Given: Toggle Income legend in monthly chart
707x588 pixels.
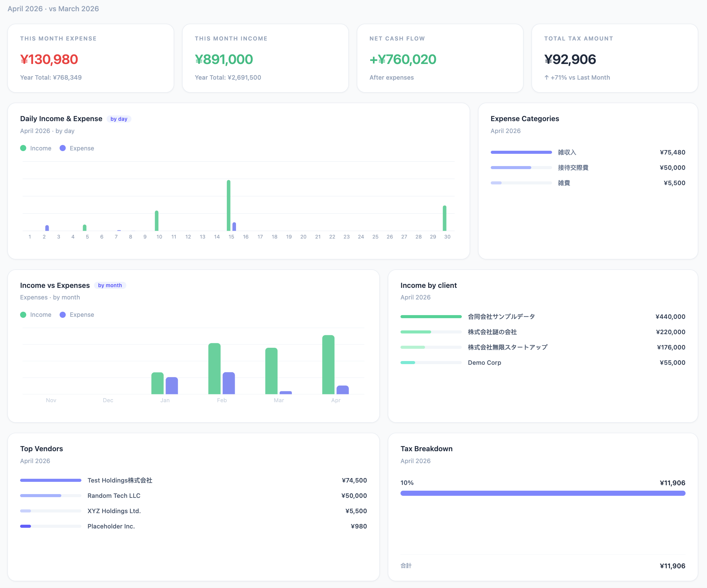Looking at the screenshot, I should click(36, 314).
